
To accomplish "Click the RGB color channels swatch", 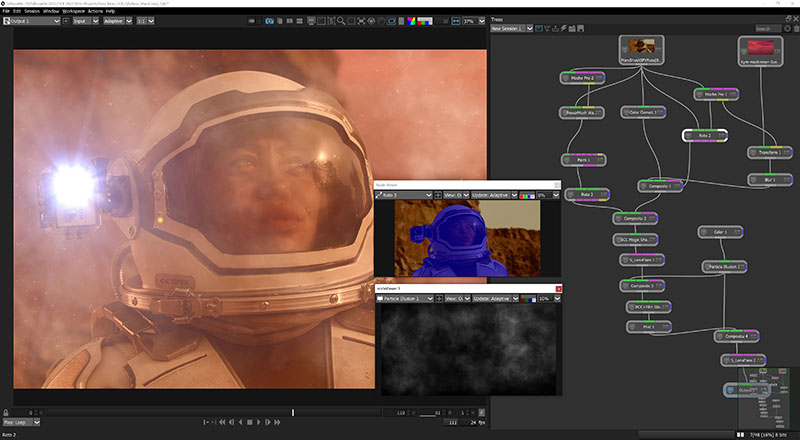I will click(x=424, y=20).
